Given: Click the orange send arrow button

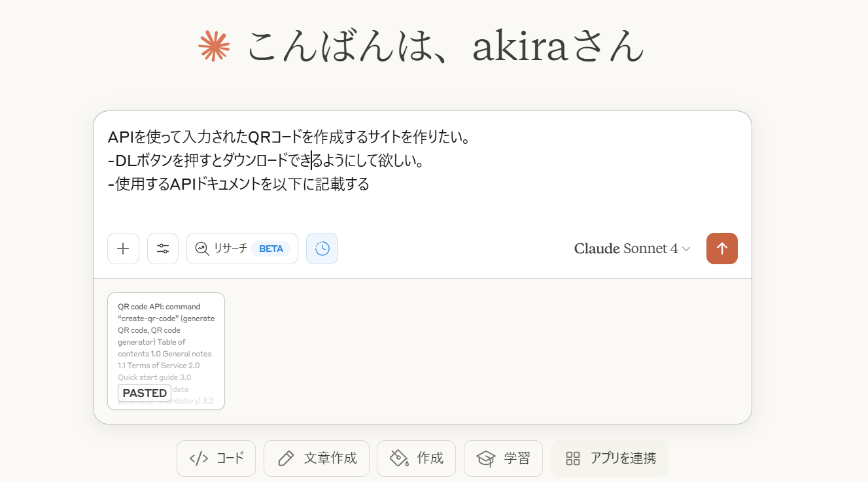Looking at the screenshot, I should 722,249.
